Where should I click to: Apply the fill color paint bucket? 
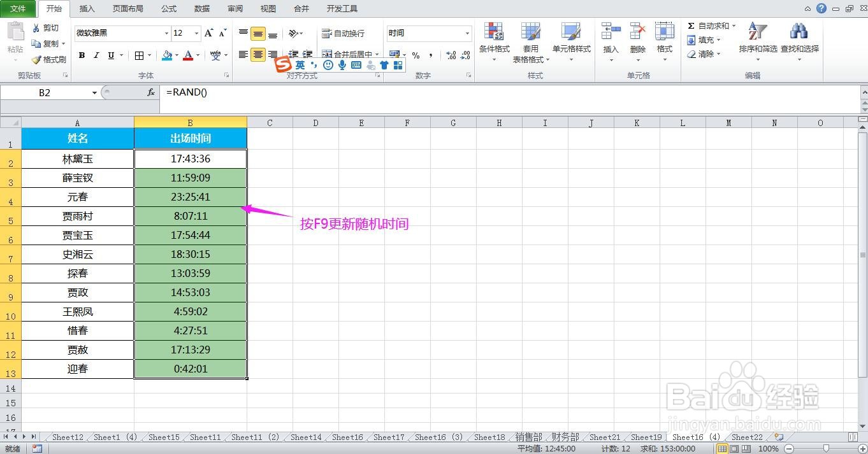coord(167,55)
